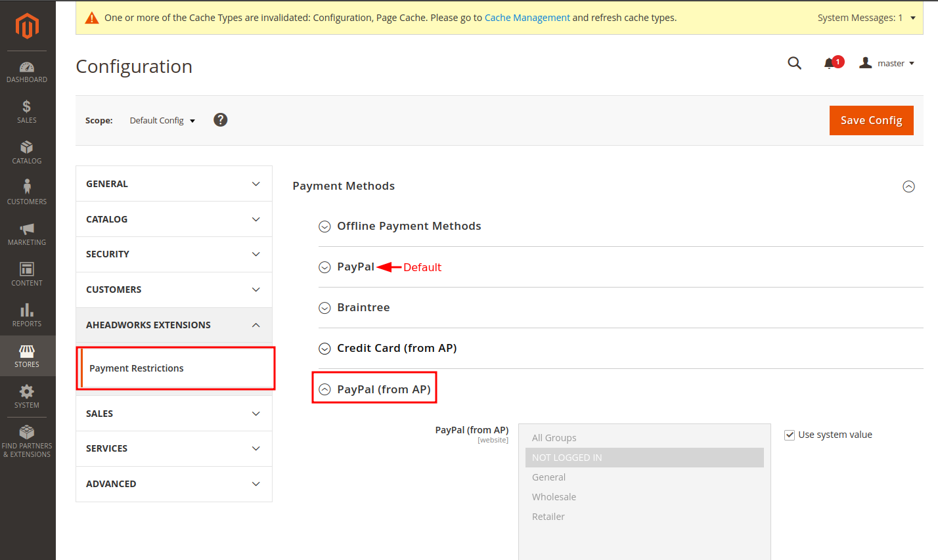Expand the GENERAL config tab
This screenshot has width=938, height=560.
click(174, 184)
